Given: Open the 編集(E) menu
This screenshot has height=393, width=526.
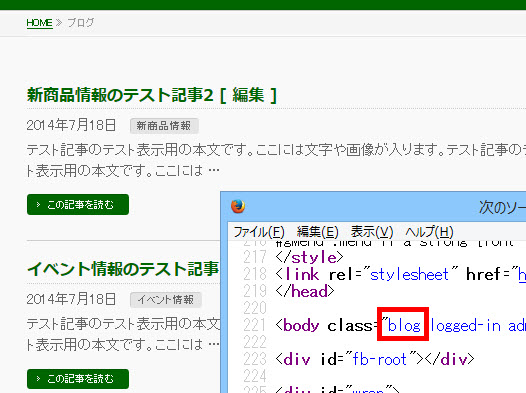Looking at the screenshot, I should [x=317, y=232].
